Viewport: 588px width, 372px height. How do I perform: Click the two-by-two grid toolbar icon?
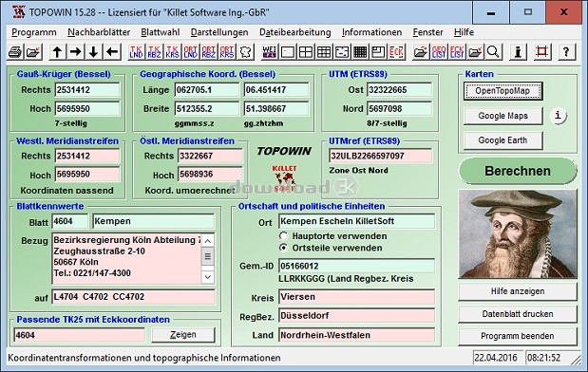tap(306, 51)
